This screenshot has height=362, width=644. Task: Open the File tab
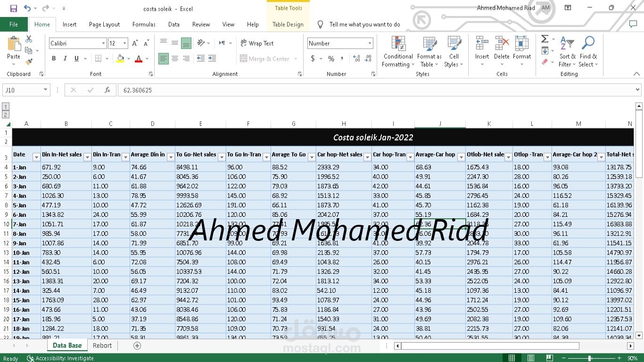(14, 25)
